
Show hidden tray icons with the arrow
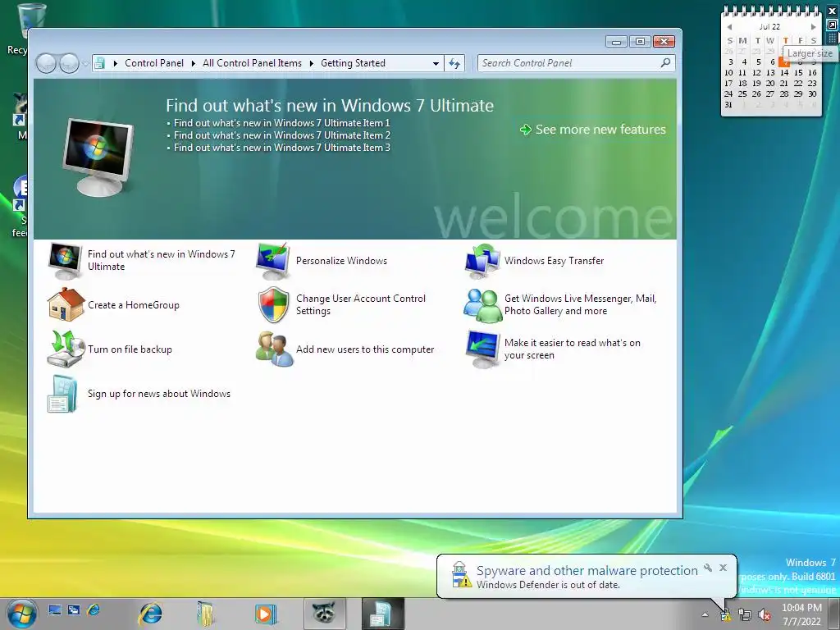705,615
